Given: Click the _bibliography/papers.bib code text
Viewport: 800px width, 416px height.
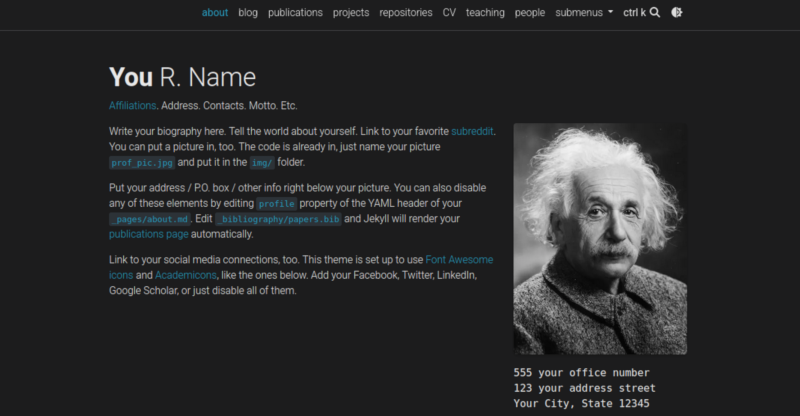Looking at the screenshot, I should pyautogui.click(x=279, y=219).
